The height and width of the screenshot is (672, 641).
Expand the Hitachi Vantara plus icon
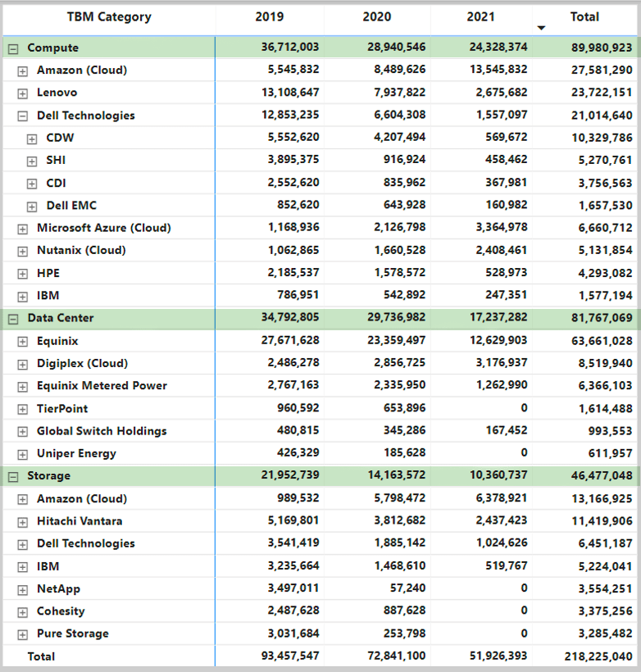pyautogui.click(x=23, y=521)
